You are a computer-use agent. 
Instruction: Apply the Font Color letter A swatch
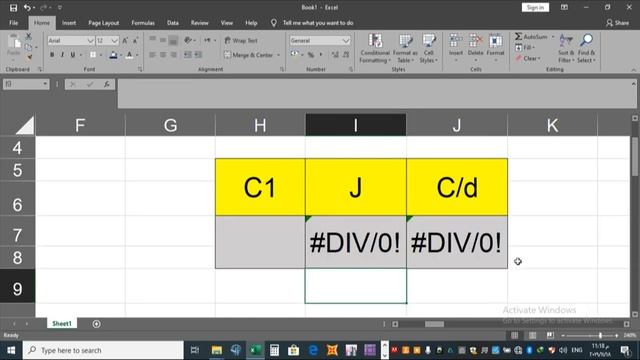[129, 55]
